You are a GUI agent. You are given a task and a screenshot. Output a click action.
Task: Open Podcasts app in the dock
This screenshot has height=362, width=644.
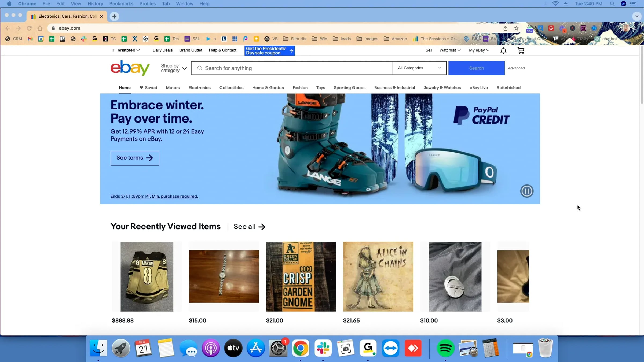tap(211, 348)
